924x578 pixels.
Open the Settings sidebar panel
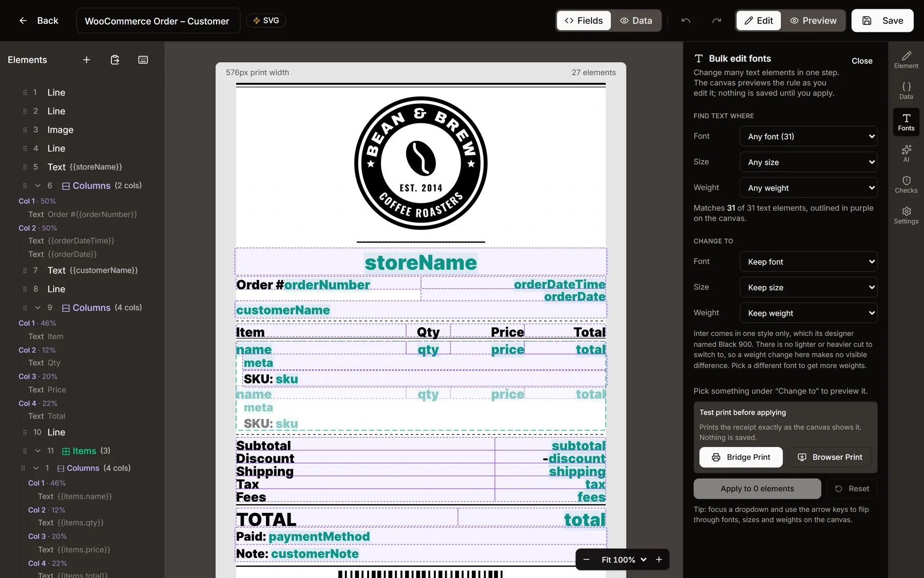(x=906, y=215)
